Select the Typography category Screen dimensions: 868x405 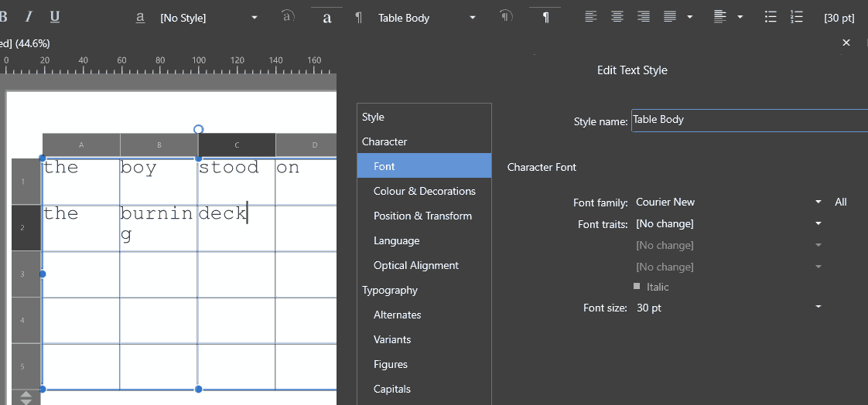tap(424, 290)
